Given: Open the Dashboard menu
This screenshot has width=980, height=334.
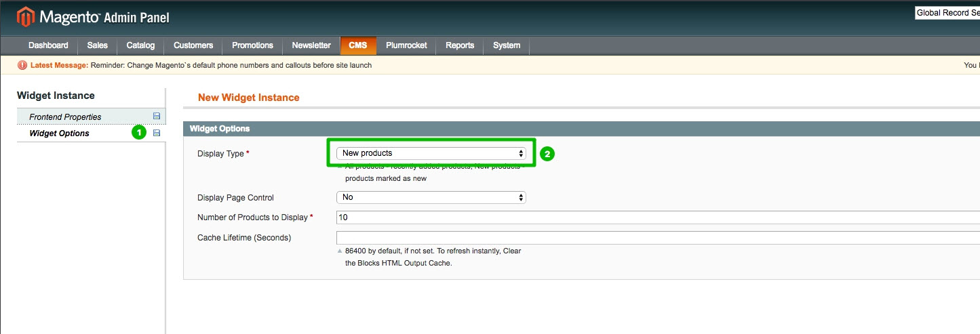Looking at the screenshot, I should coord(48,45).
